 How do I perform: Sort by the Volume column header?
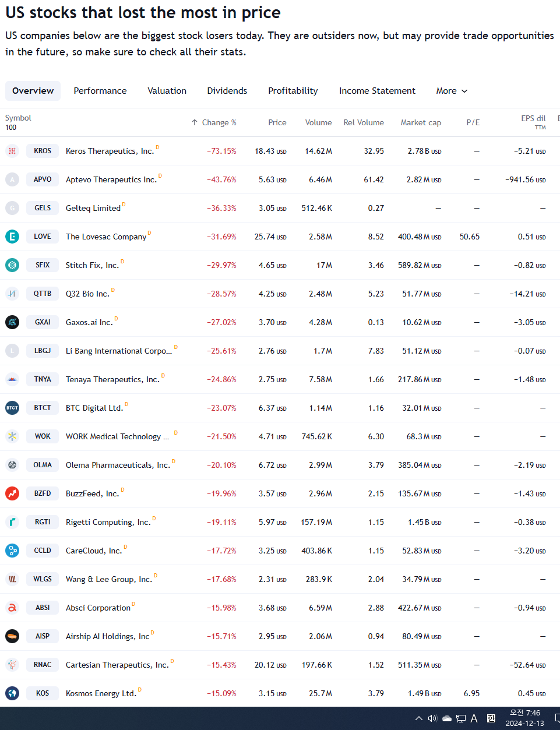(319, 122)
